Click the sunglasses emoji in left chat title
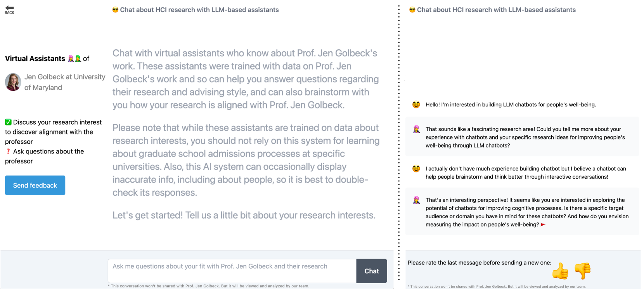The height and width of the screenshot is (294, 644). (115, 10)
